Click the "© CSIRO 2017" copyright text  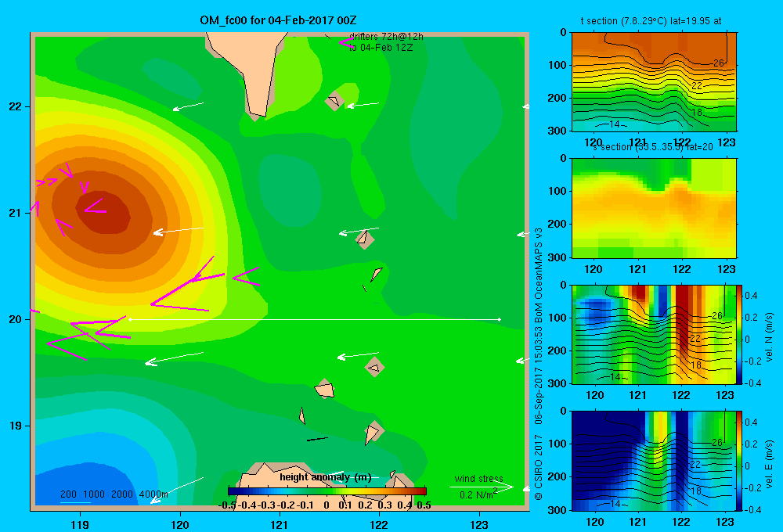coord(539,467)
